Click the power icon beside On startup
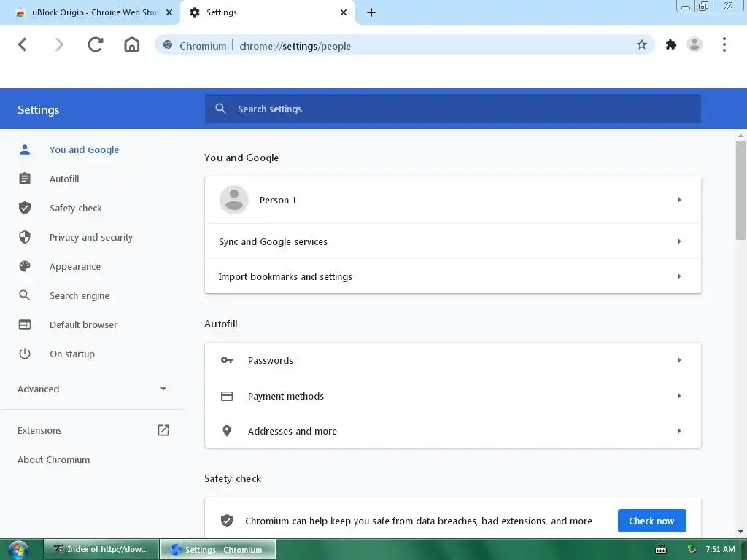Screen dimensions: 747x560 coord(25,354)
